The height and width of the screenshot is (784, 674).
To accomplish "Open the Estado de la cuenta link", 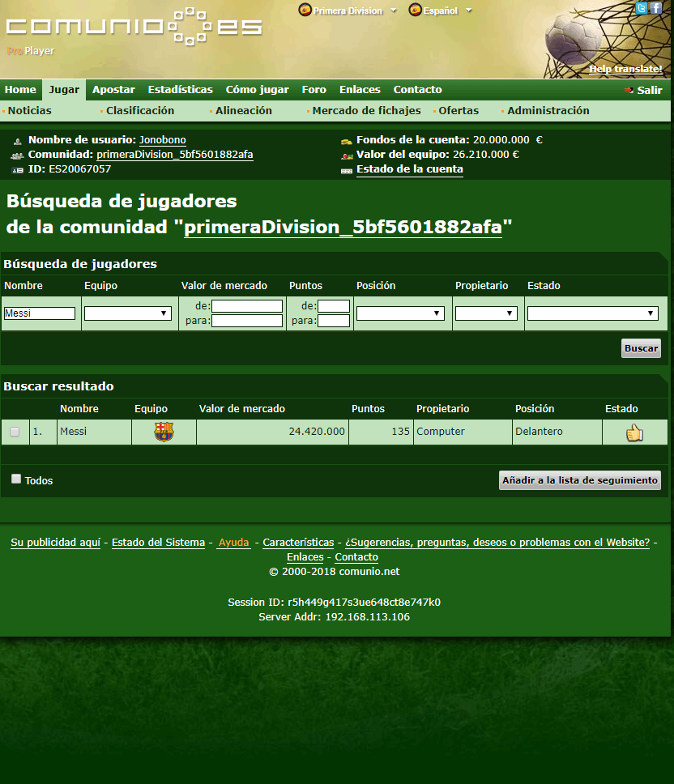I will pyautogui.click(x=409, y=169).
